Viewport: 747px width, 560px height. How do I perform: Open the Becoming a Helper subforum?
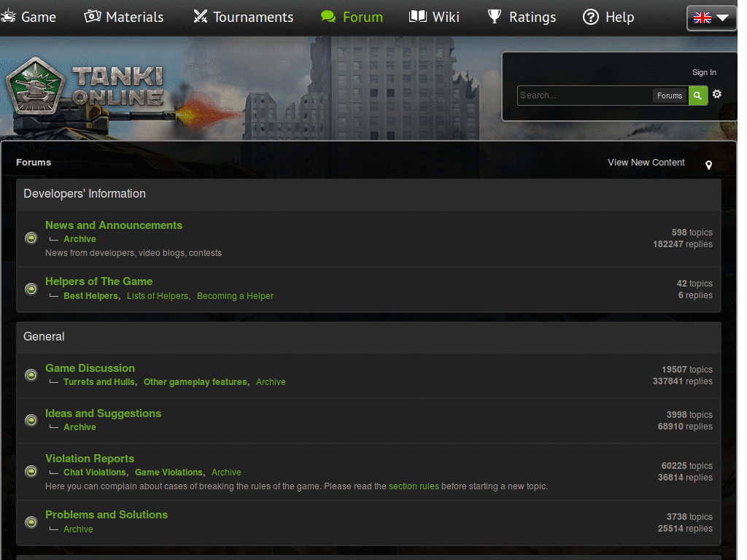coord(235,296)
